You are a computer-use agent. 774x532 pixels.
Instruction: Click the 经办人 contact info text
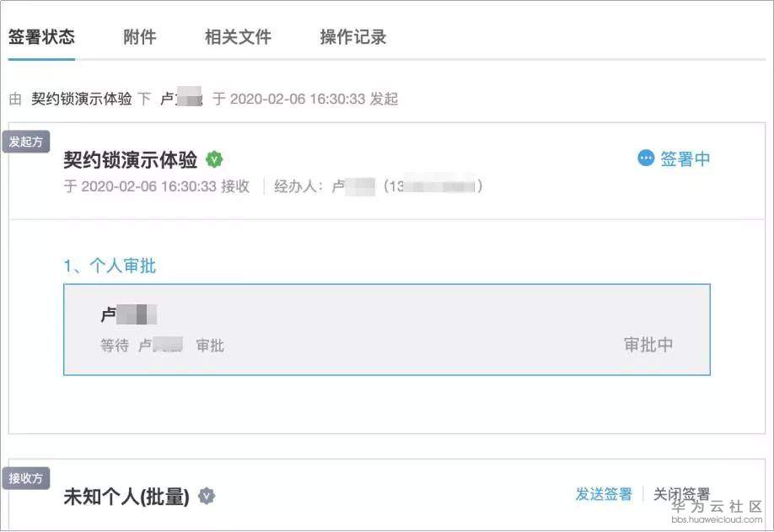click(x=378, y=186)
